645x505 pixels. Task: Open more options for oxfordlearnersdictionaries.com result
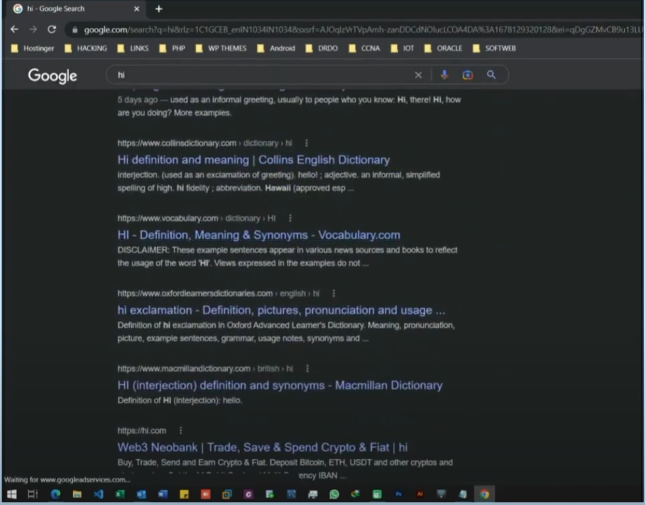[334, 293]
